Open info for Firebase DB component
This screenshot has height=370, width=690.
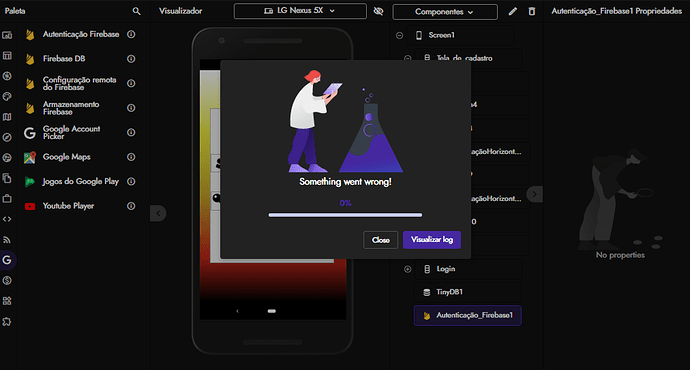pos(131,59)
